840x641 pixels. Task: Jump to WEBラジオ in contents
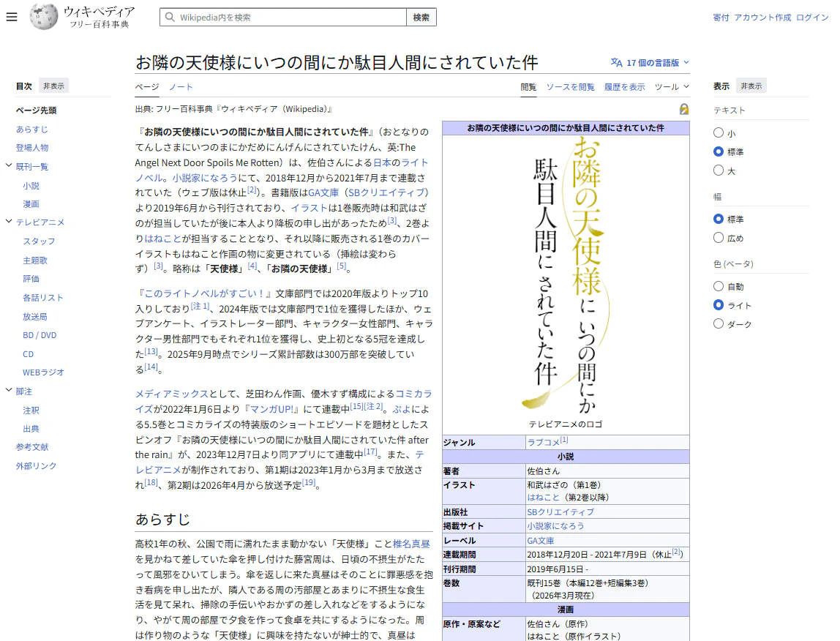click(43, 372)
